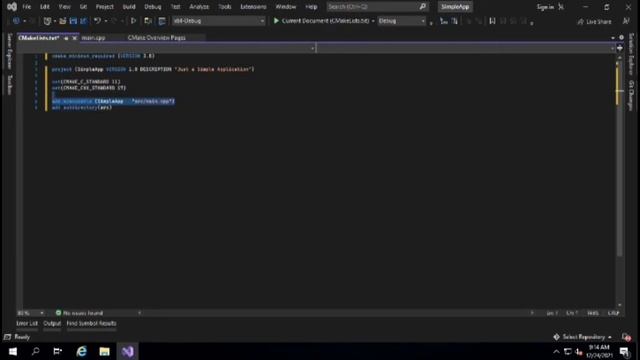640x360 pixels.
Task: Open the Windows Start menu
Action: 13,351
